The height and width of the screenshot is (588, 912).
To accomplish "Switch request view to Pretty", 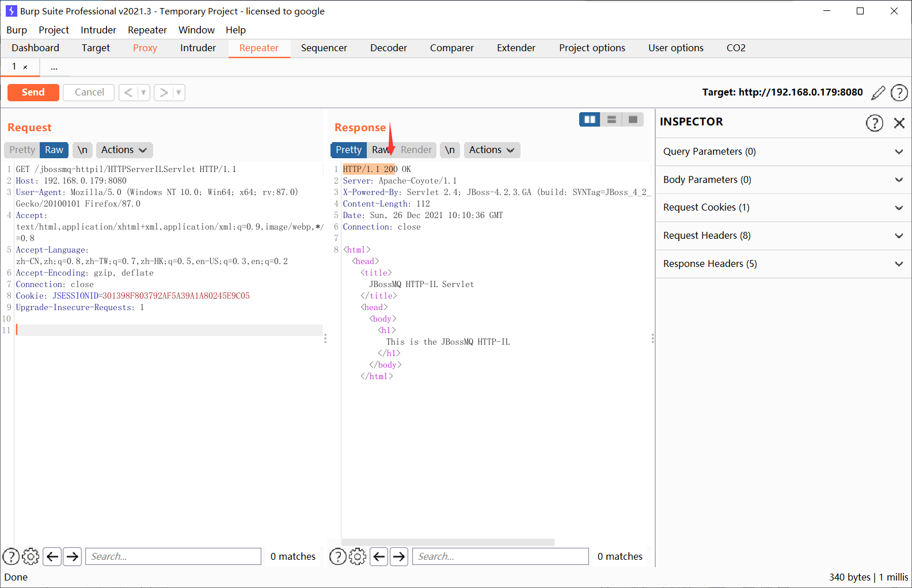I will coord(22,150).
